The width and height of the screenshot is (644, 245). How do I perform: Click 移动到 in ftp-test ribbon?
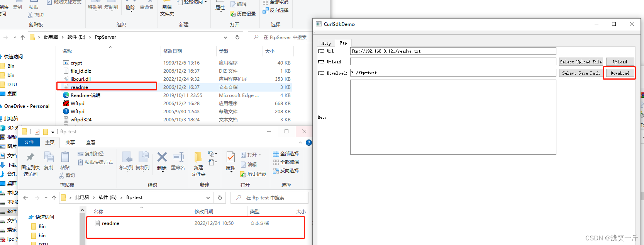point(126,160)
